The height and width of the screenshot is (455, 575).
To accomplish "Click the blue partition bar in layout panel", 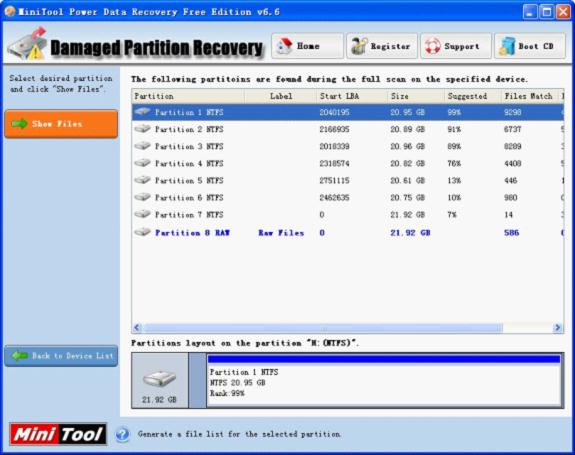I will [384, 359].
